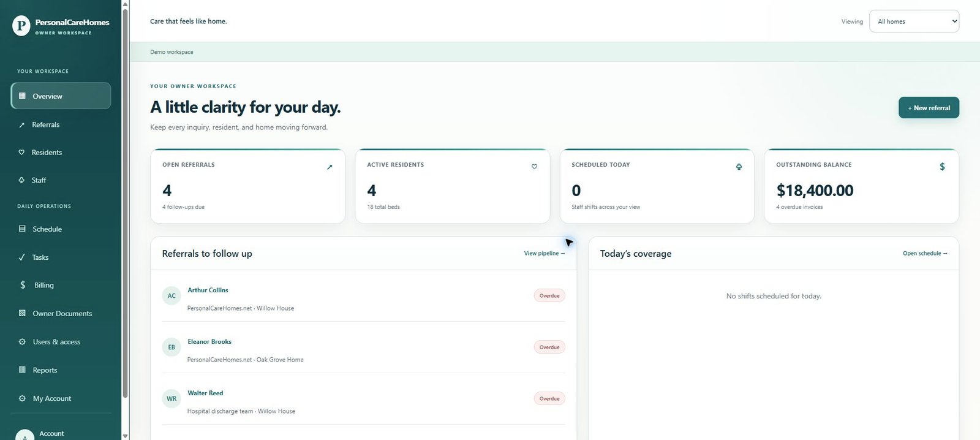Click the My Account gear icon
980x440 pixels.
point(22,398)
